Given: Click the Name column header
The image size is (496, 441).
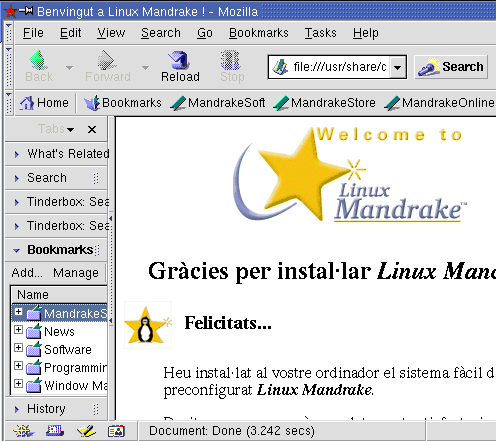Looking at the screenshot, I should tap(59, 295).
